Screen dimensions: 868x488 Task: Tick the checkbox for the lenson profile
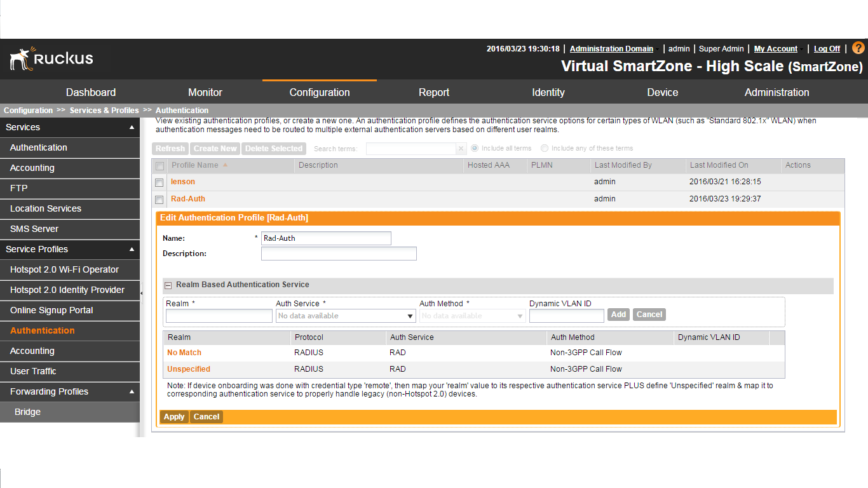(x=159, y=182)
